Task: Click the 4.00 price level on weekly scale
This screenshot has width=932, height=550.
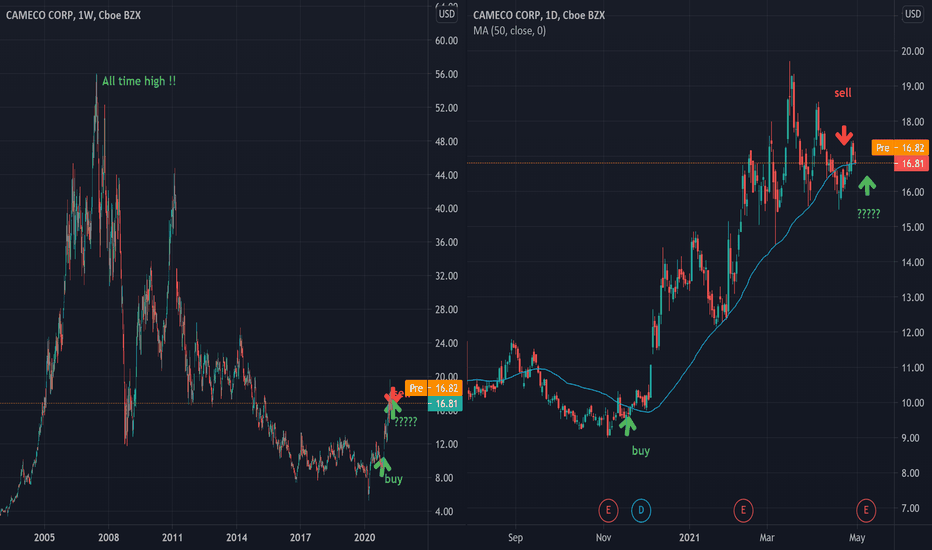Action: [x=444, y=511]
